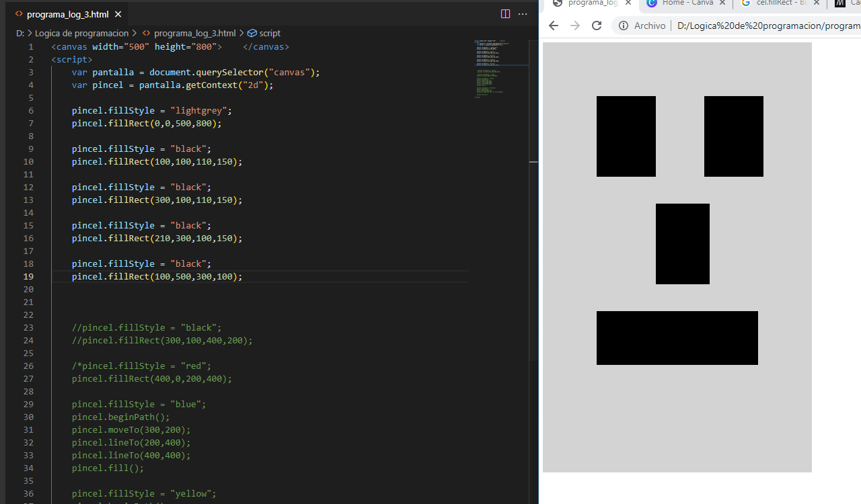Image resolution: width=861 pixels, height=504 pixels.
Task: Click the Canva favicon on browser tab
Action: (652, 3)
